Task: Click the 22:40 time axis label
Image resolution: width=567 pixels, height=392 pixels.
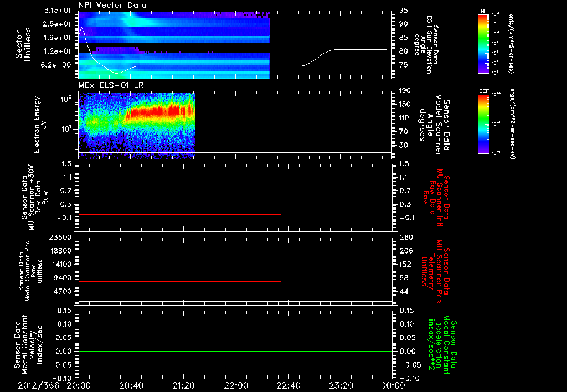Action: (288, 385)
